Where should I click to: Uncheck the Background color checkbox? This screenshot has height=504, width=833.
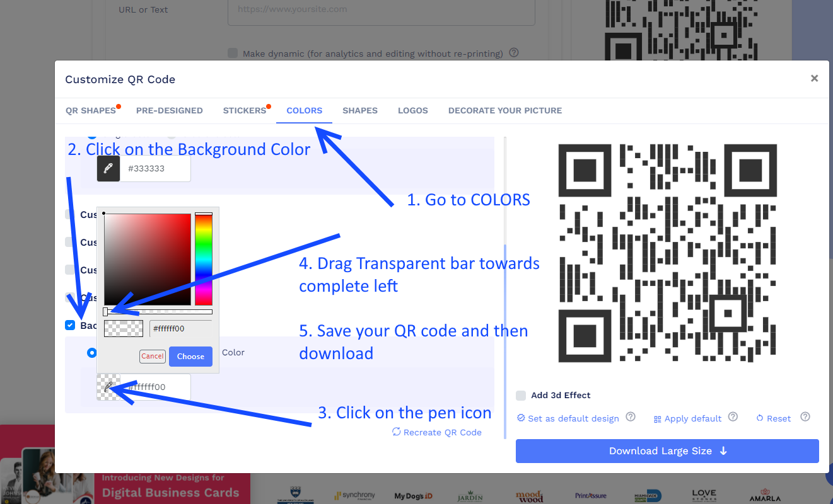coord(69,325)
